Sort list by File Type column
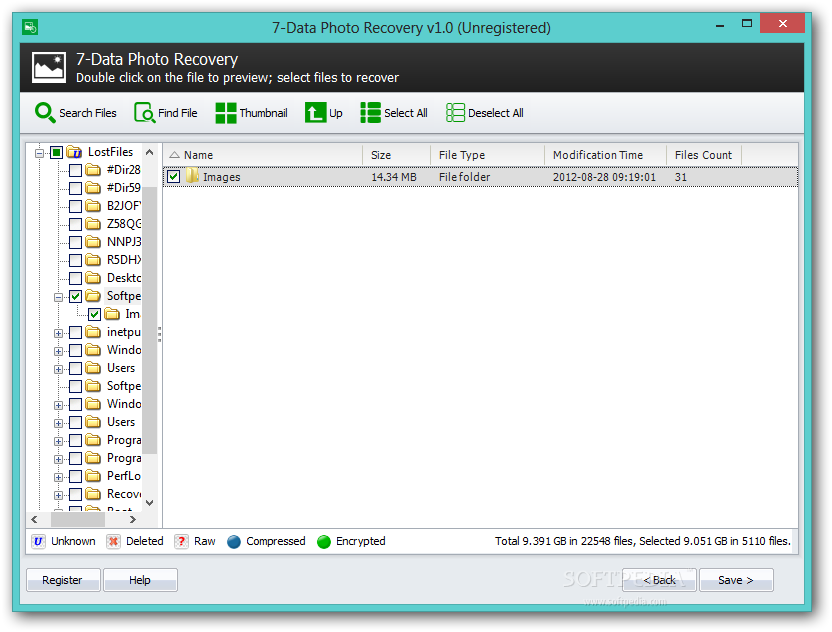832x632 pixels. click(x=487, y=155)
